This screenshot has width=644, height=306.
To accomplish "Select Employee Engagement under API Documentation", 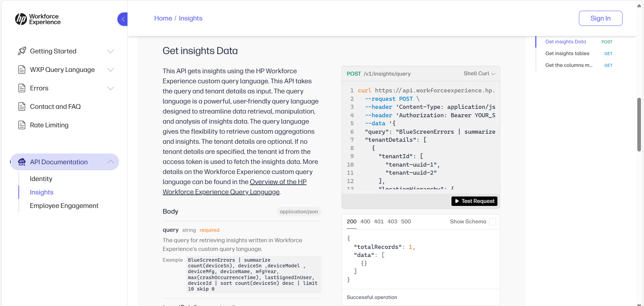I will pyautogui.click(x=64, y=206).
